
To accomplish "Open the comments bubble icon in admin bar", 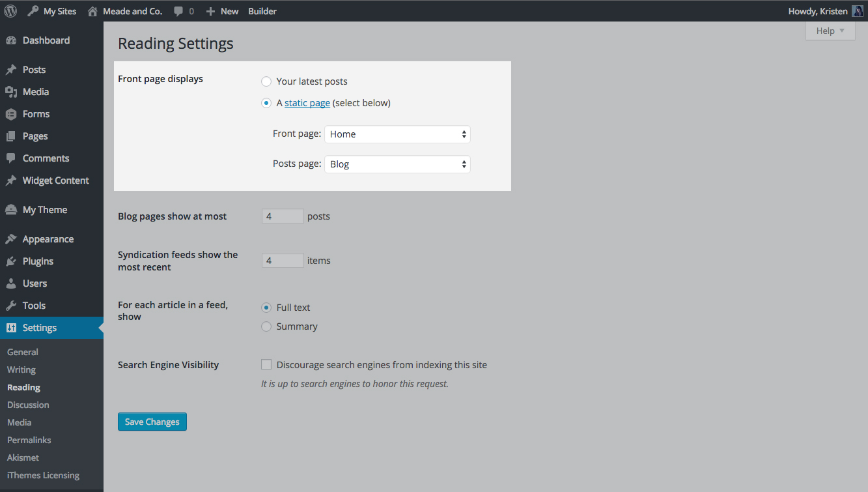I will point(178,11).
